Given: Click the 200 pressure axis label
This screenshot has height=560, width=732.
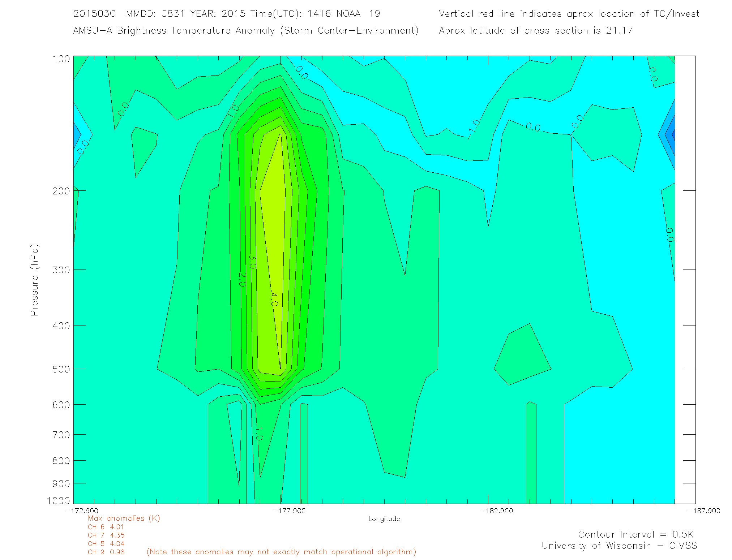Looking at the screenshot, I should point(61,191).
